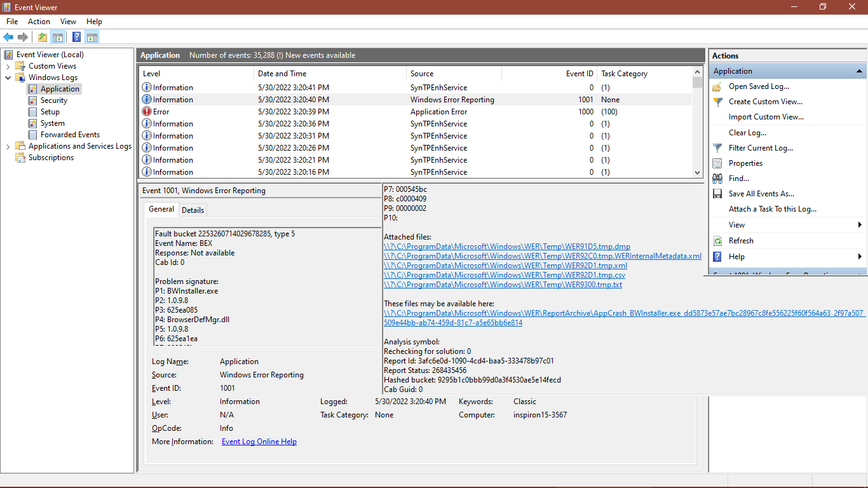The image size is (868, 488).
Task: Click the computer name inspiron15-3567
Action: tap(540, 415)
